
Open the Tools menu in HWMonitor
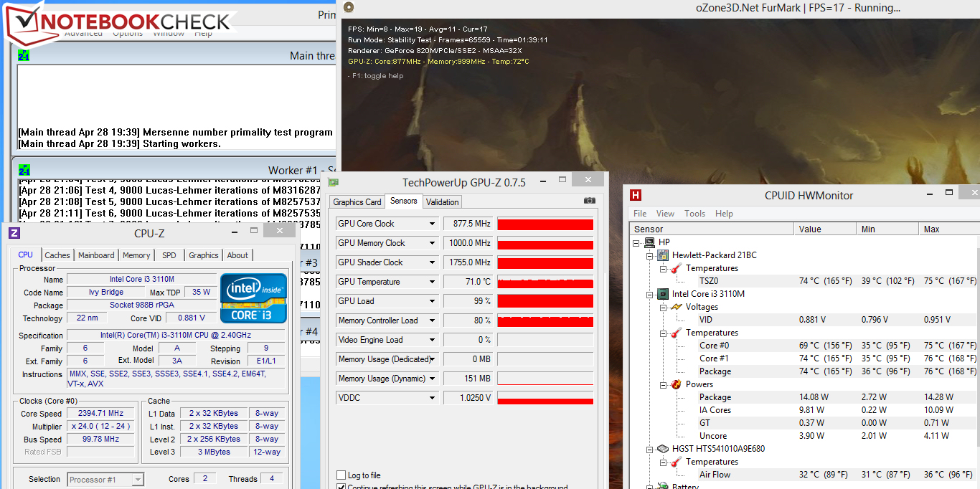pyautogui.click(x=694, y=214)
